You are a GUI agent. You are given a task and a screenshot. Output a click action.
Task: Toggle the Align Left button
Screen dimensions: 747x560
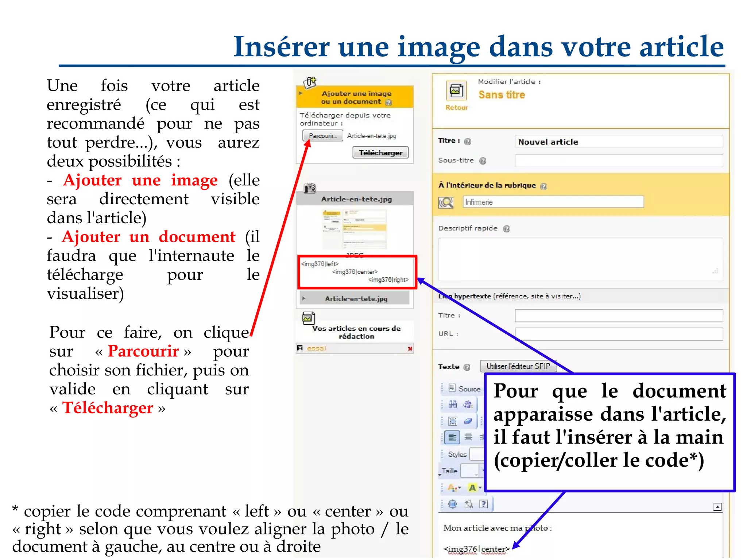point(453,437)
